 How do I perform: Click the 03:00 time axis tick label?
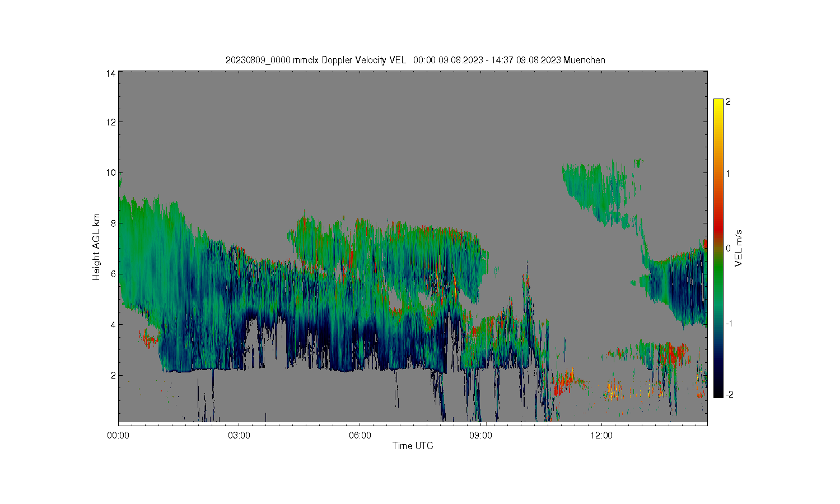coord(239,435)
